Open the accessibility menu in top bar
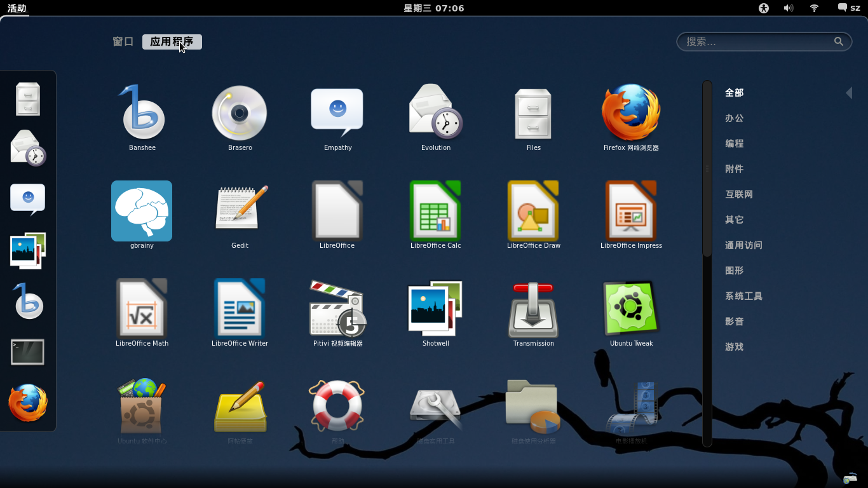 764,8
